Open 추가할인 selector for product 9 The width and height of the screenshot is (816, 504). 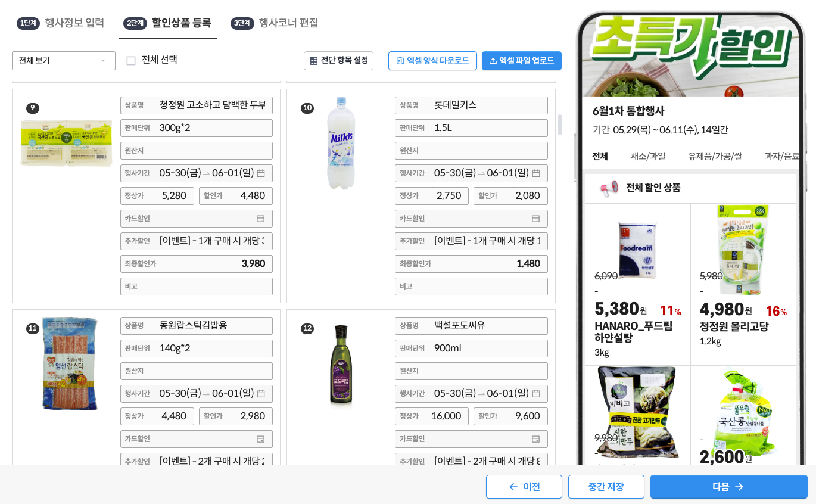pyautogui.click(x=197, y=241)
